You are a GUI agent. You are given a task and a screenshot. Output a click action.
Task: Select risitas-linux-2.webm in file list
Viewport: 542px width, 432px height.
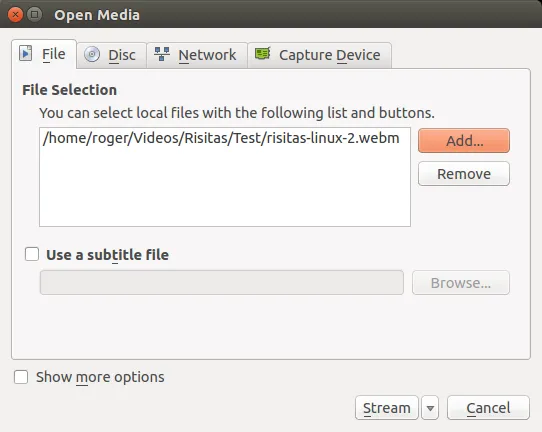(x=221, y=138)
